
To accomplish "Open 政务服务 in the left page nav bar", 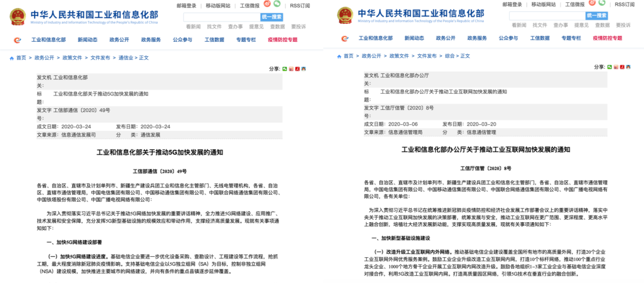I will click(x=151, y=40).
